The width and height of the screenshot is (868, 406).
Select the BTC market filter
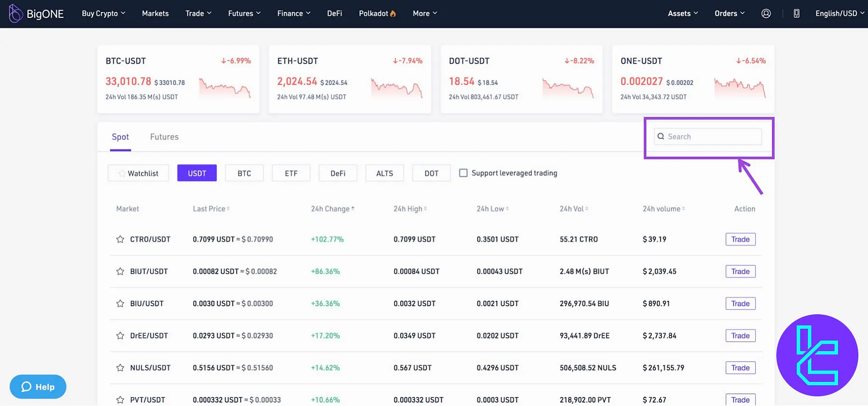[x=244, y=173]
